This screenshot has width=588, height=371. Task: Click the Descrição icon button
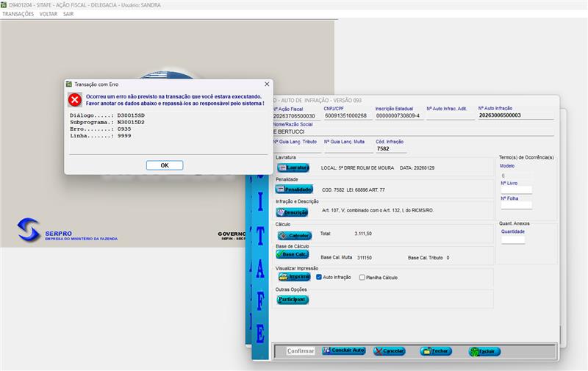292,212
